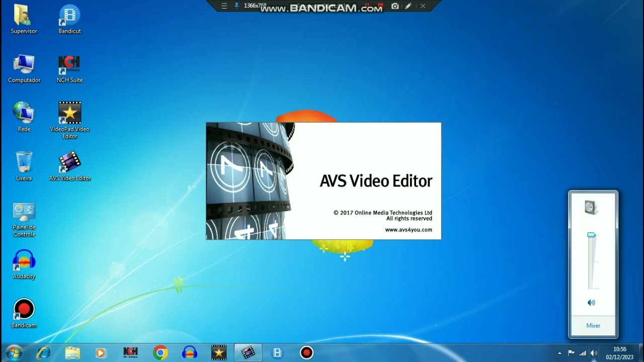The image size is (644, 362).
Task: Click the AVS Video Editor splash screen
Action: tap(324, 181)
